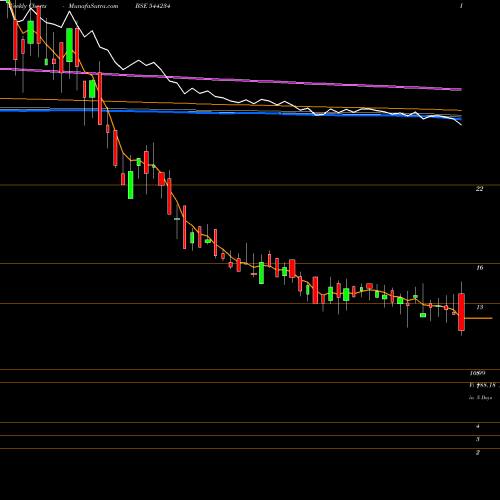Viewport: 500px width, 500px height.
Task: Click the 'in 5 Days' text
Action: (x=480, y=398)
